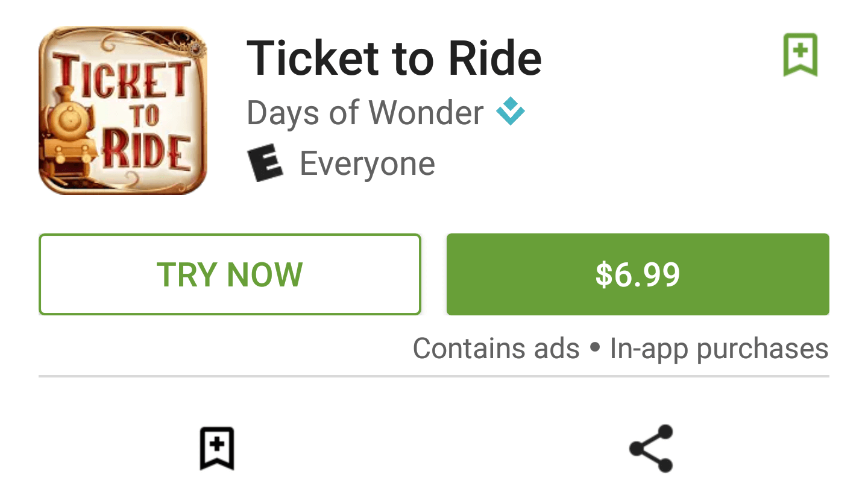Tap the Ticket to Ride title
868x480 pixels.
click(x=394, y=57)
